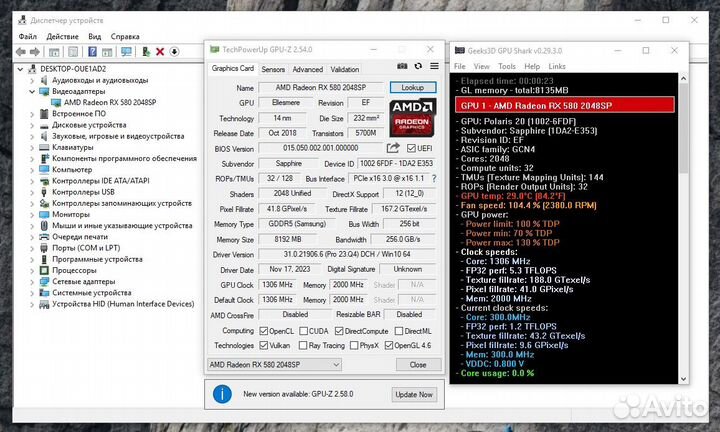Image resolution: width=720 pixels, height=432 pixels.
Task: Click the Disable device down-arrow icon
Action: click(174, 51)
